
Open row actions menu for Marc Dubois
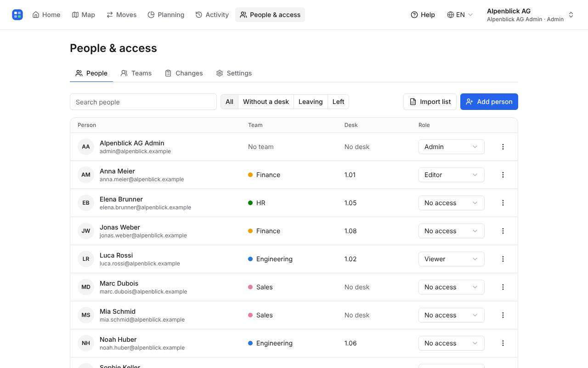(503, 287)
